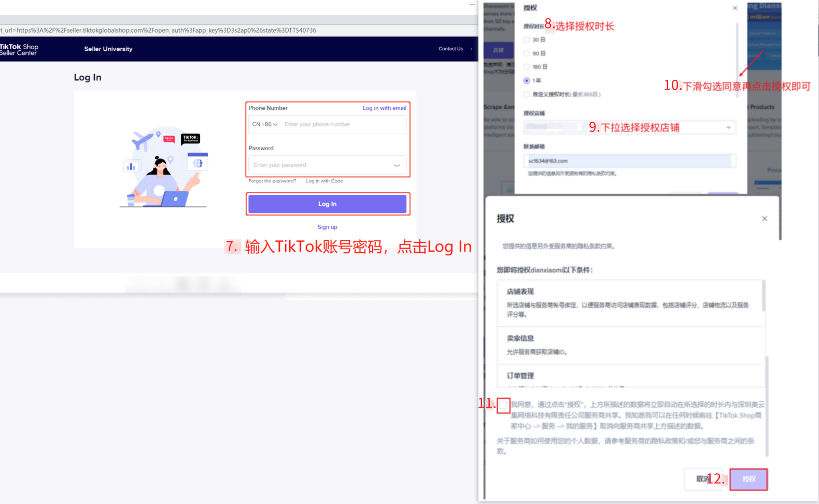The width and height of the screenshot is (819, 504).
Task: Open the CN +86 country code dropdown
Action: (x=265, y=124)
